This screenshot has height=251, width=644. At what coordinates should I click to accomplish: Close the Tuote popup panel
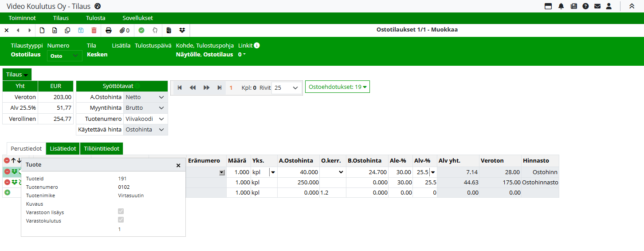tap(178, 165)
